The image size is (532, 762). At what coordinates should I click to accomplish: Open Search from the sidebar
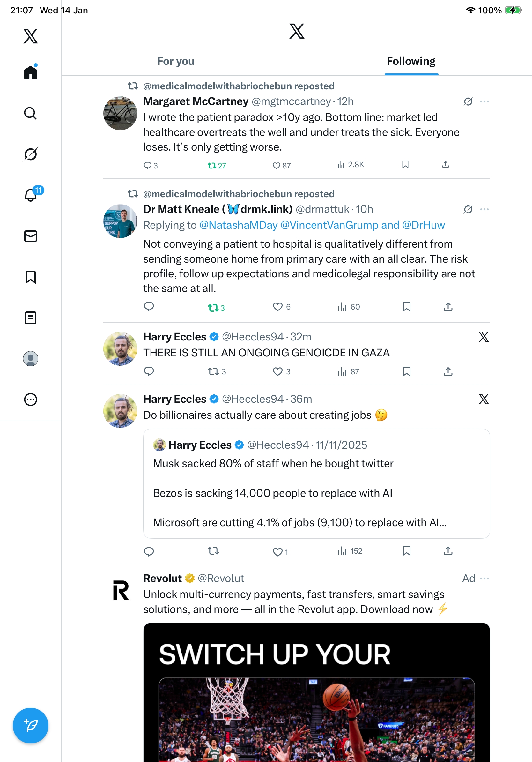[30, 113]
